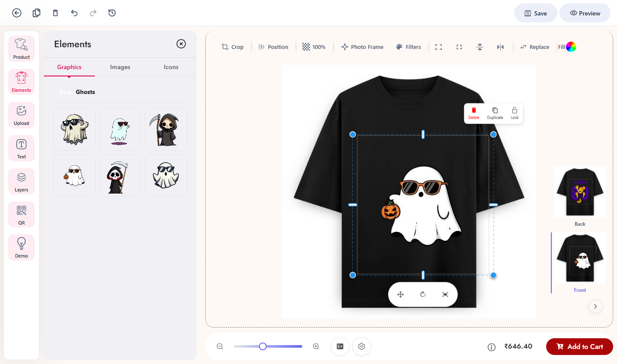Open the QR code panel
Screen dimensions: 617x364
pyautogui.click(x=21, y=214)
